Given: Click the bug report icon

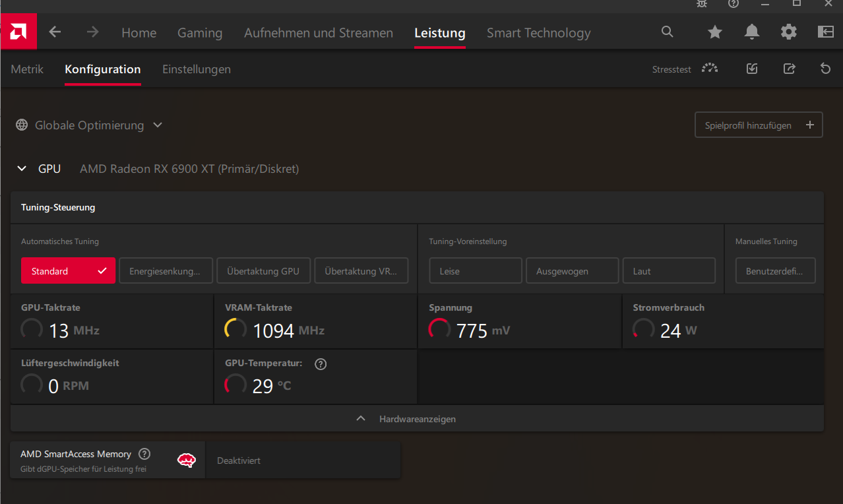Looking at the screenshot, I should pyautogui.click(x=702, y=3).
